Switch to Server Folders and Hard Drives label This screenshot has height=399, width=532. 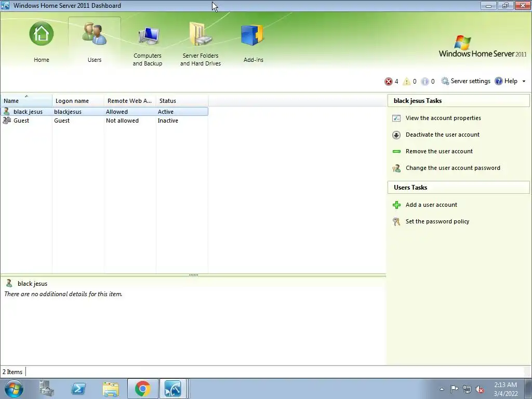coord(201,59)
